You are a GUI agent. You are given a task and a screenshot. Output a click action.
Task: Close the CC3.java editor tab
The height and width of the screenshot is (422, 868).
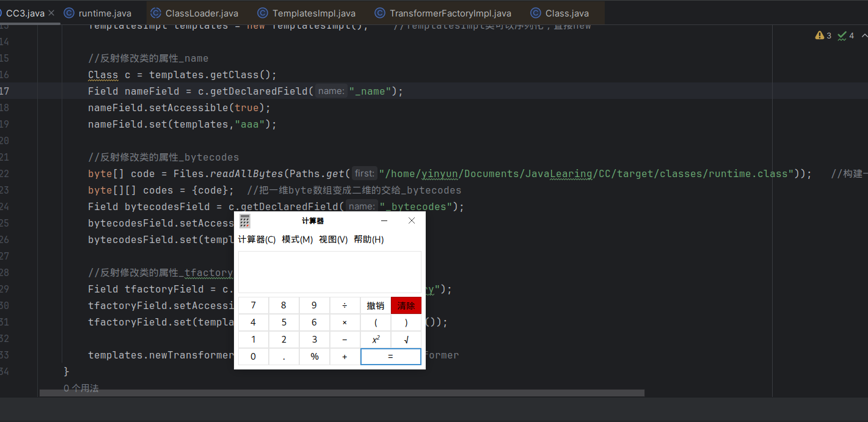tap(51, 13)
